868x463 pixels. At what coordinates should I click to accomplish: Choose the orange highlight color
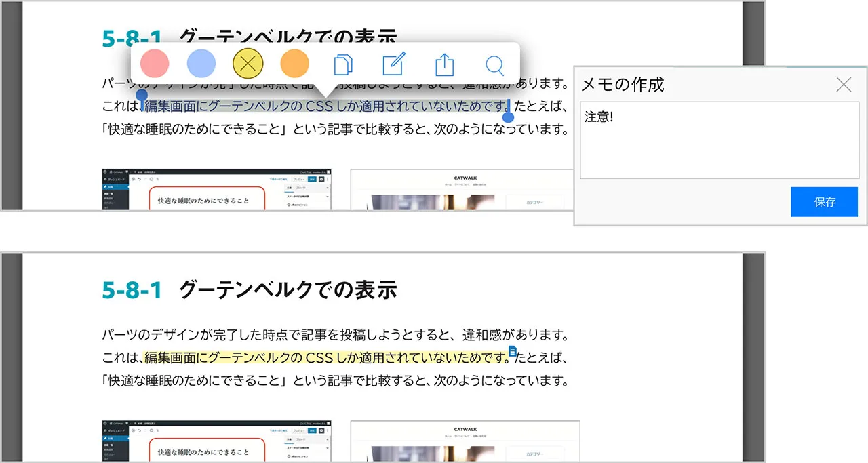(x=294, y=64)
